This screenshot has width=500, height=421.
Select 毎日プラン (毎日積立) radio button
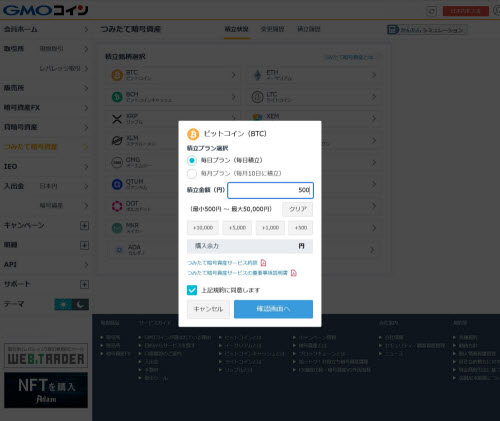click(x=192, y=161)
